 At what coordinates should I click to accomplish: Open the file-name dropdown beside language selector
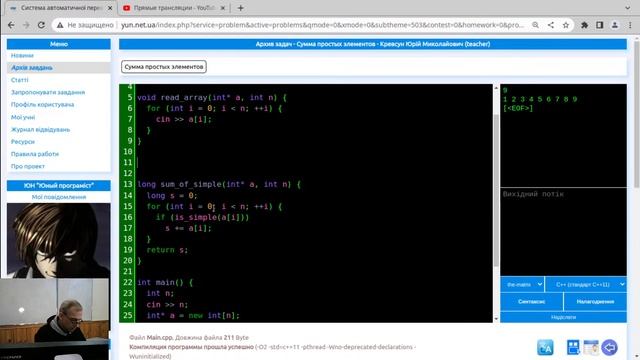(x=522, y=284)
